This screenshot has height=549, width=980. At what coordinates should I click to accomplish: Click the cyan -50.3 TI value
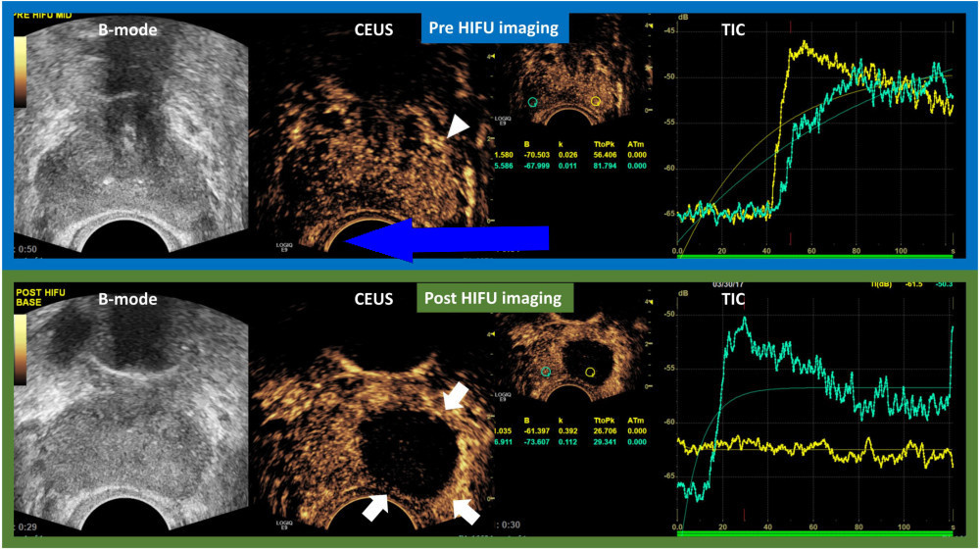[x=942, y=284]
